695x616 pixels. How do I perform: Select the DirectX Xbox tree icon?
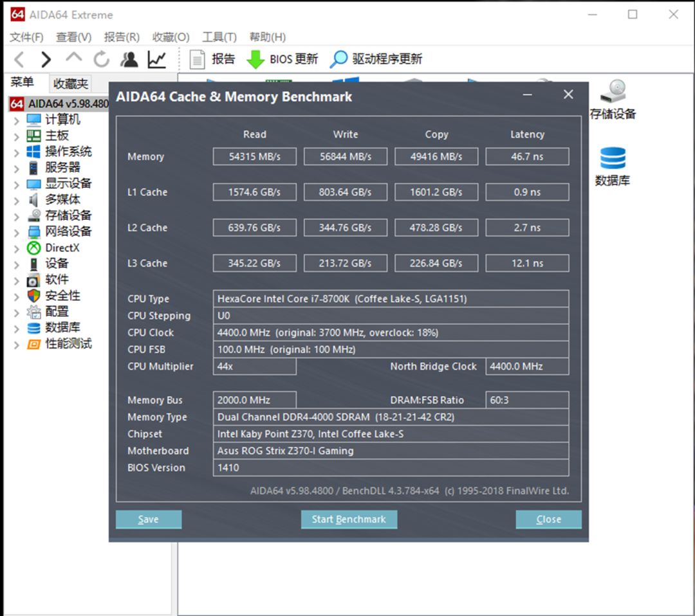tap(33, 248)
